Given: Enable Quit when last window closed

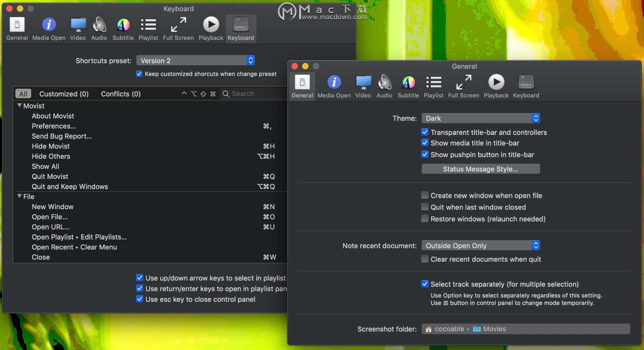Looking at the screenshot, I should click(x=425, y=207).
